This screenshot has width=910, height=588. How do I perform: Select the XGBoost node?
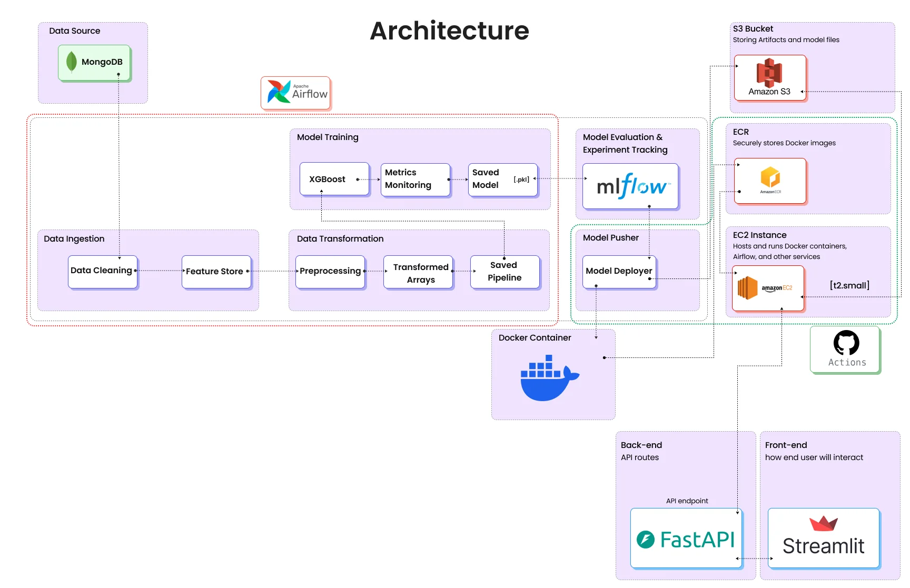click(x=334, y=179)
